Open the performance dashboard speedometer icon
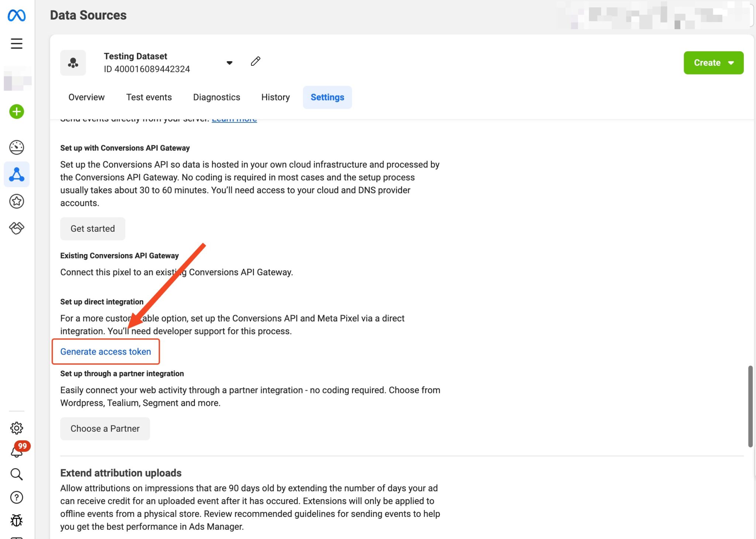The image size is (756, 539). pos(16,147)
